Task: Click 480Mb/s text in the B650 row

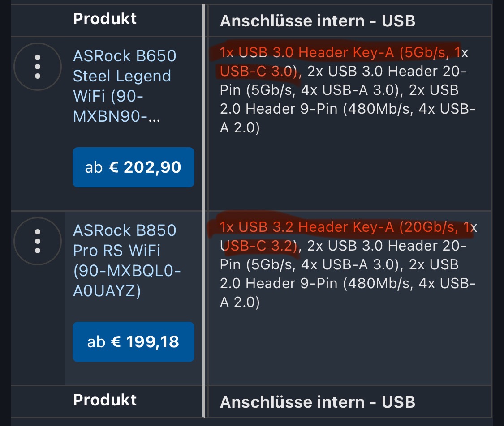Action: click(378, 109)
